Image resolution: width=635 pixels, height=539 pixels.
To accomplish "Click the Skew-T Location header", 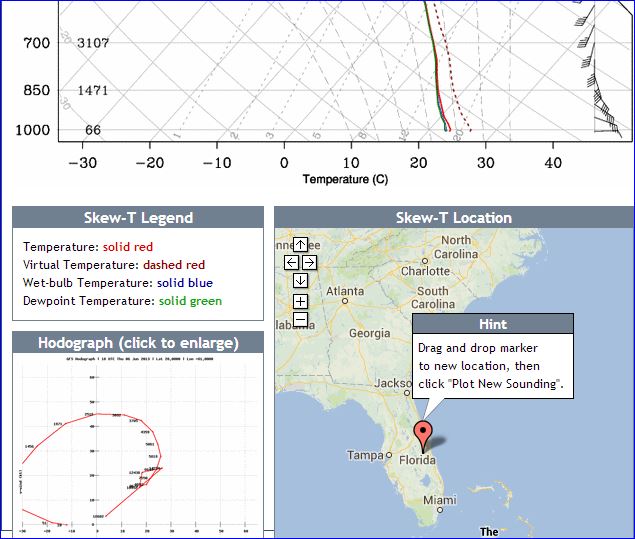I will (x=454, y=217).
